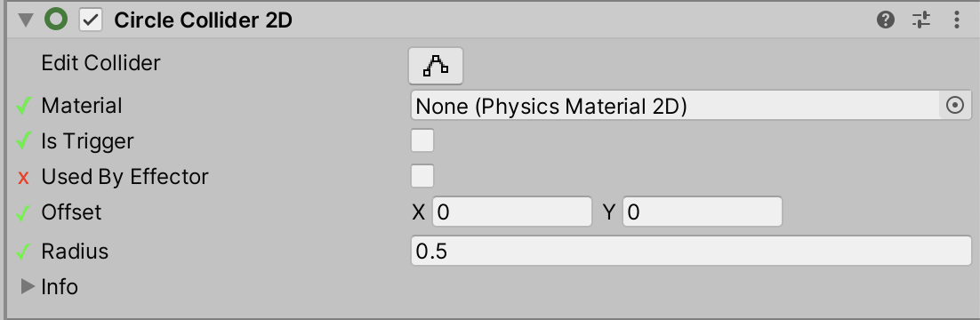Click the green Circle Collider 2D icon
The image size is (980, 320).
pyautogui.click(x=56, y=20)
